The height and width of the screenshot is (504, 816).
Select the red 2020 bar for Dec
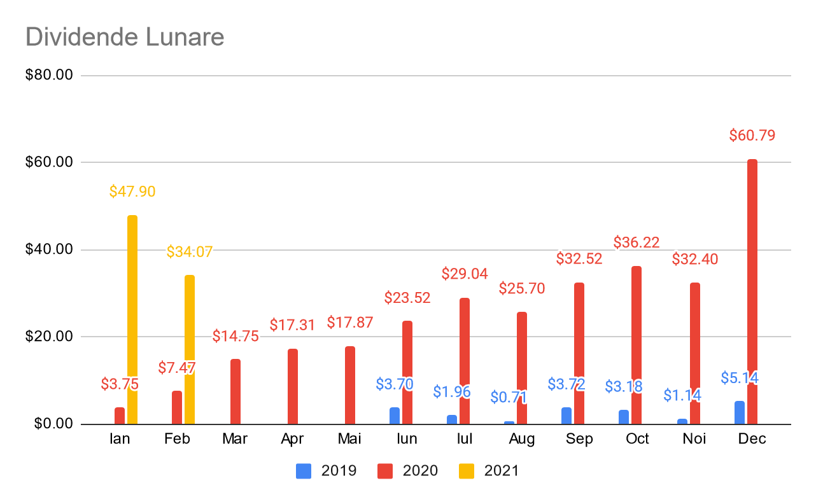click(752, 291)
